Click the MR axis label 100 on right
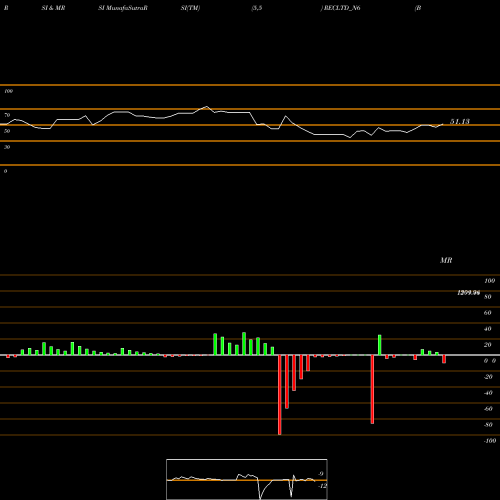The height and width of the screenshot is (500, 500). [x=489, y=281]
